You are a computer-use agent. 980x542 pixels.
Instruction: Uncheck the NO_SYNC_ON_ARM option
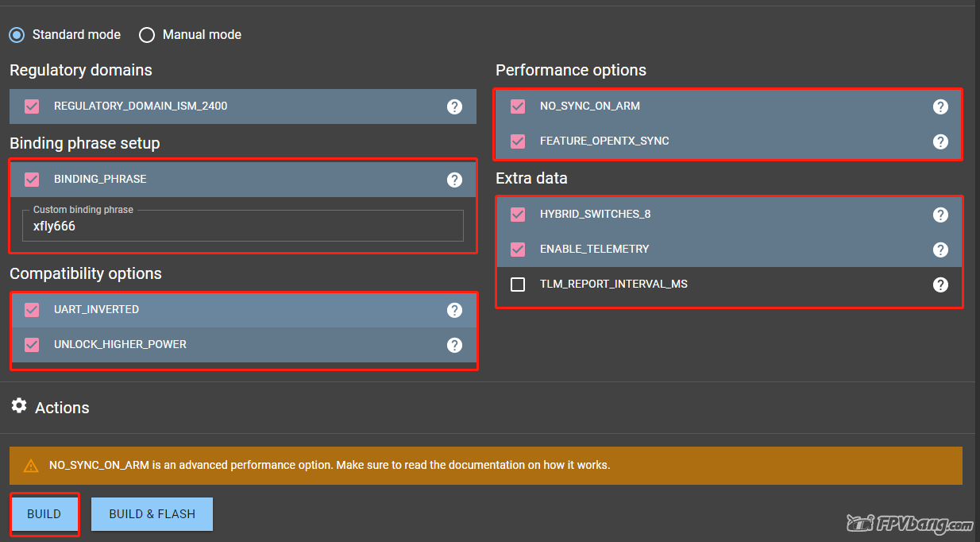click(518, 106)
